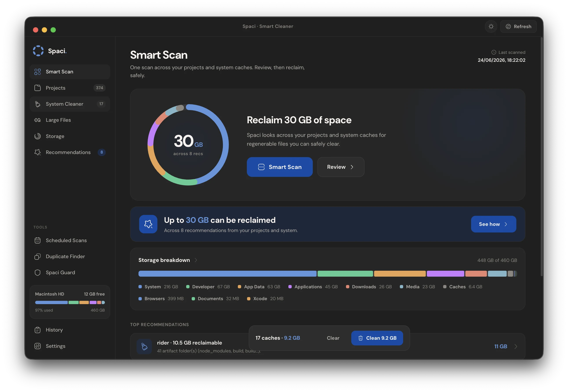
Task: Click the chevron in See how button
Action: tap(506, 224)
